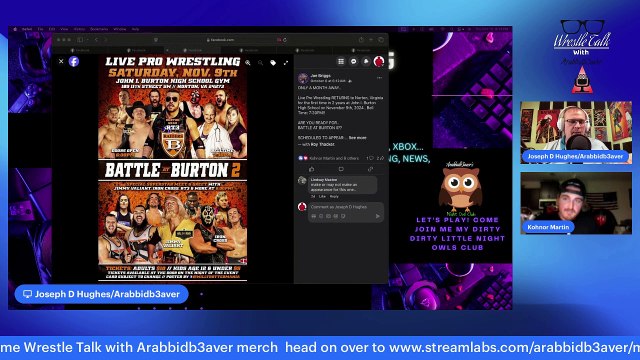Image resolution: width=640 pixels, height=360 pixels.
Task: Zoom in on the wrestling poster photo
Action: click(x=248, y=63)
